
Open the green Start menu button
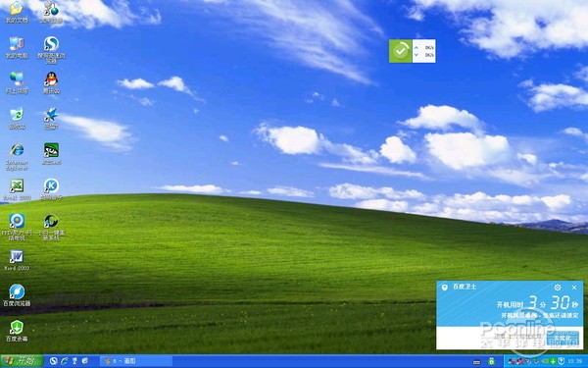point(22,361)
